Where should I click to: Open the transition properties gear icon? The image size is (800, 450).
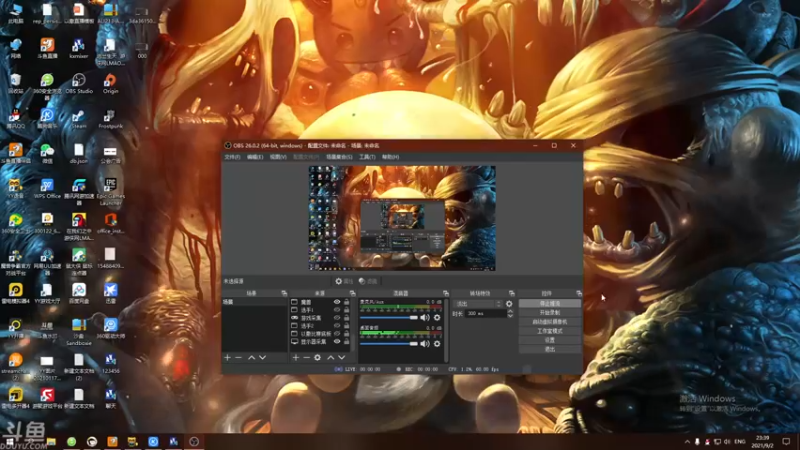click(x=509, y=304)
